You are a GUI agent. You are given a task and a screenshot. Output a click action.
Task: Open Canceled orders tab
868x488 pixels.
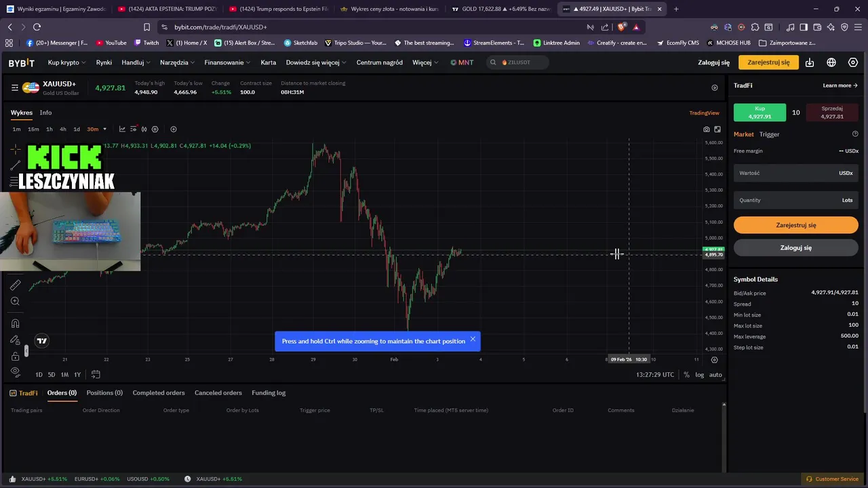pyautogui.click(x=218, y=393)
